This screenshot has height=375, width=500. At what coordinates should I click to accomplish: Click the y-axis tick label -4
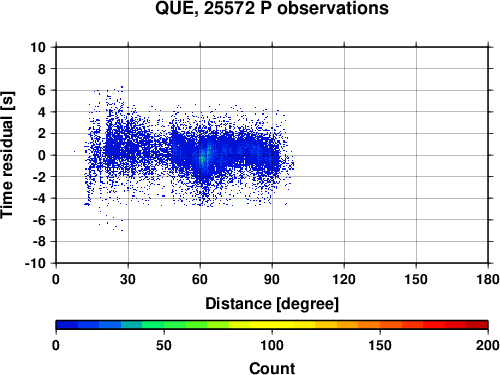click(x=39, y=198)
